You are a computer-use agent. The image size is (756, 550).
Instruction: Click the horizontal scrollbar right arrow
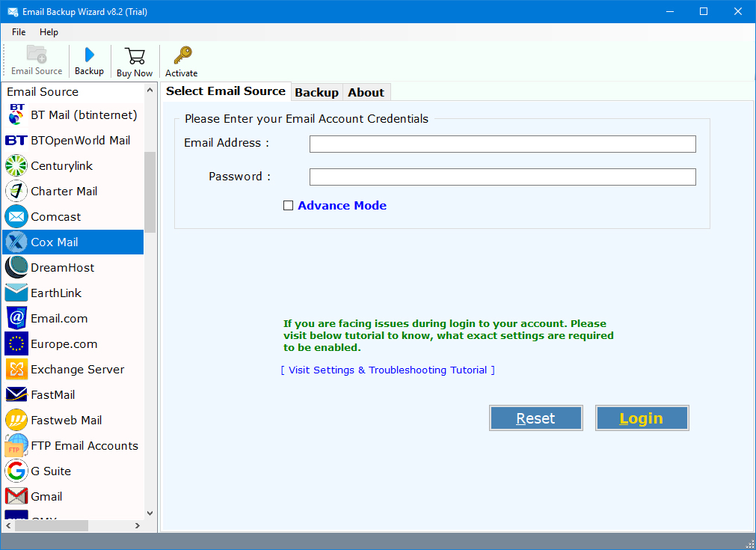(x=137, y=526)
